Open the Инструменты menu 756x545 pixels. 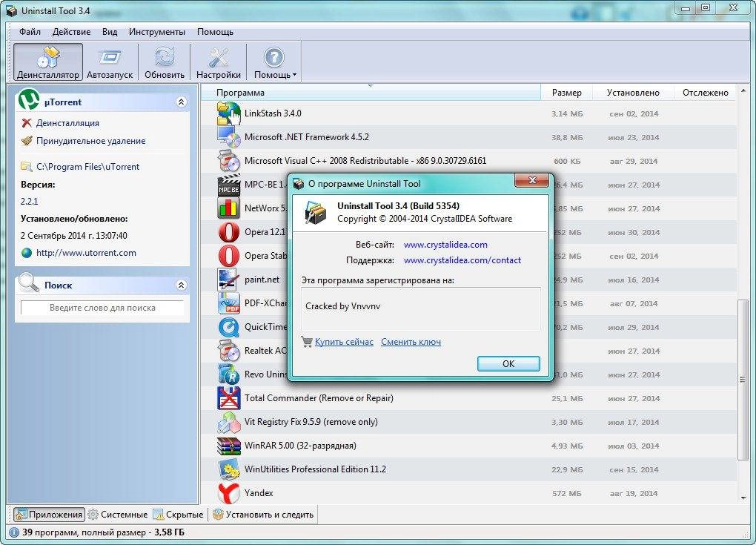point(156,32)
